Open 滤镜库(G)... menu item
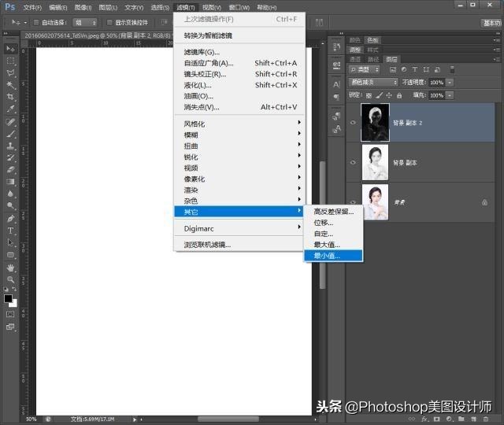Viewport: 504px width, 425px height. [239, 52]
